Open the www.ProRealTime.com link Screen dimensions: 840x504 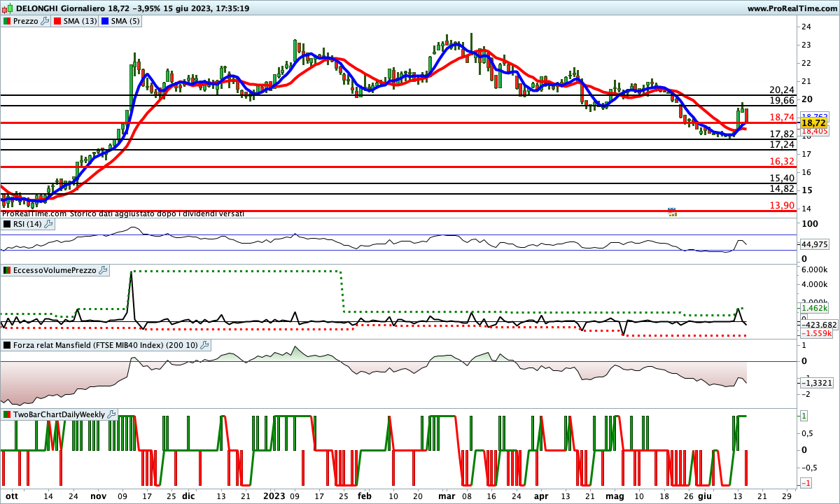791,8
